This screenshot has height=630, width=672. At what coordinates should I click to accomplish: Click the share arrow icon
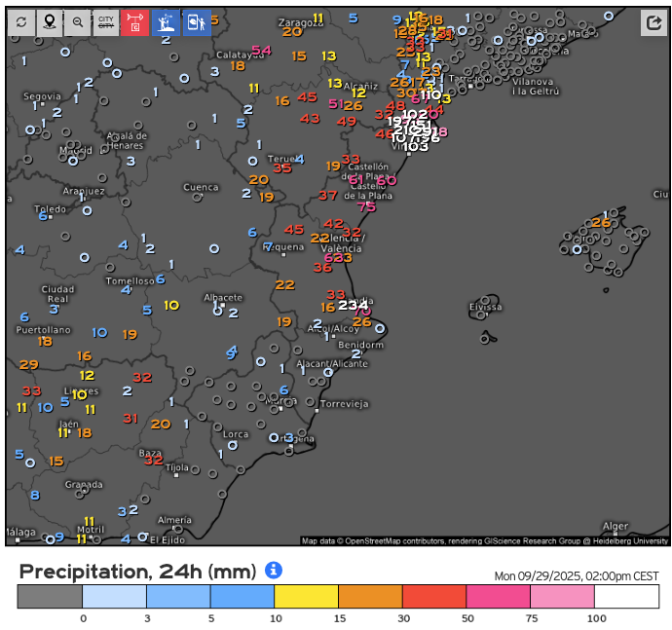653,23
